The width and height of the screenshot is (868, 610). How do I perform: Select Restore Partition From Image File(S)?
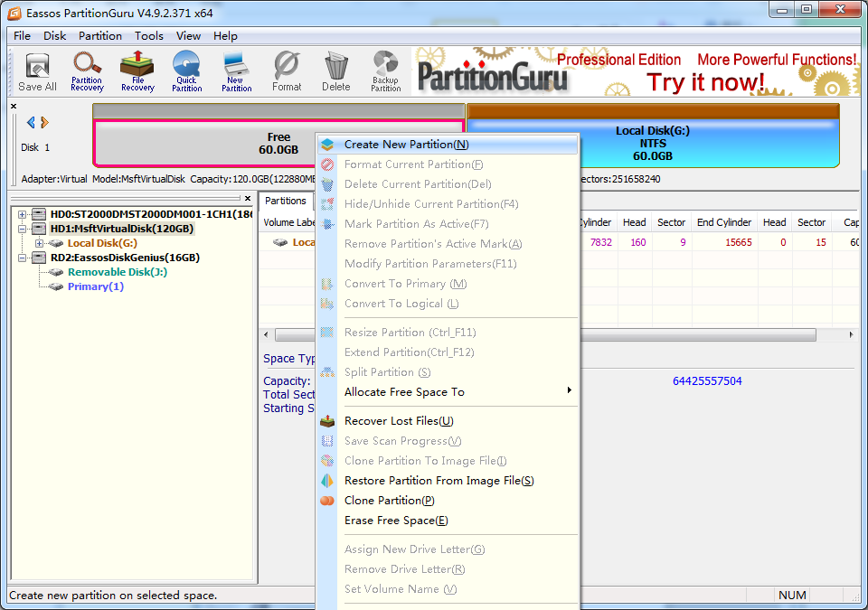[x=448, y=481]
